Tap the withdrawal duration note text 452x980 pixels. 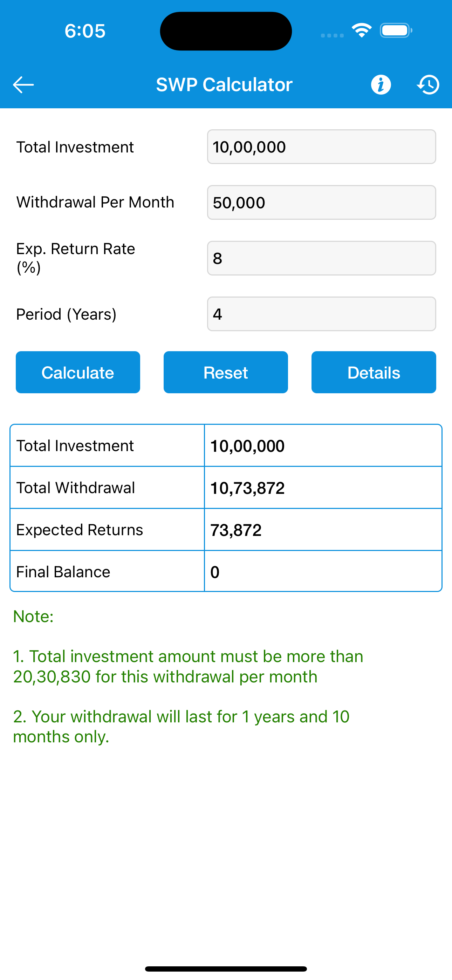click(182, 727)
